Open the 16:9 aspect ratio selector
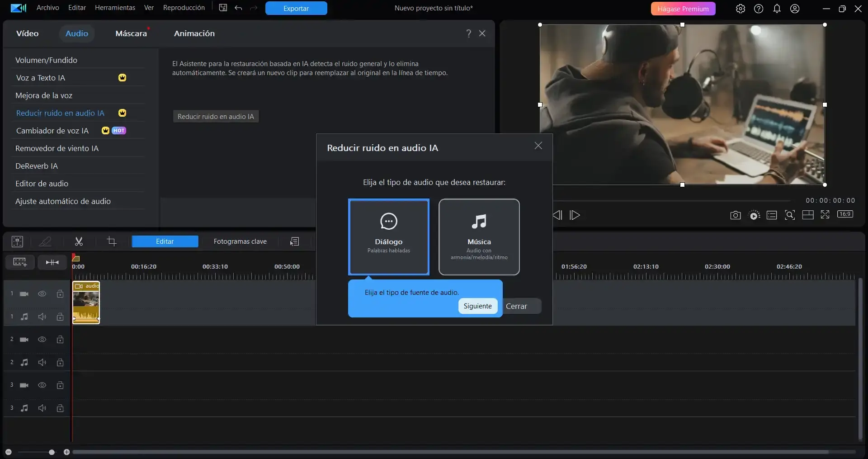Screen dimensions: 868x459 845,214
